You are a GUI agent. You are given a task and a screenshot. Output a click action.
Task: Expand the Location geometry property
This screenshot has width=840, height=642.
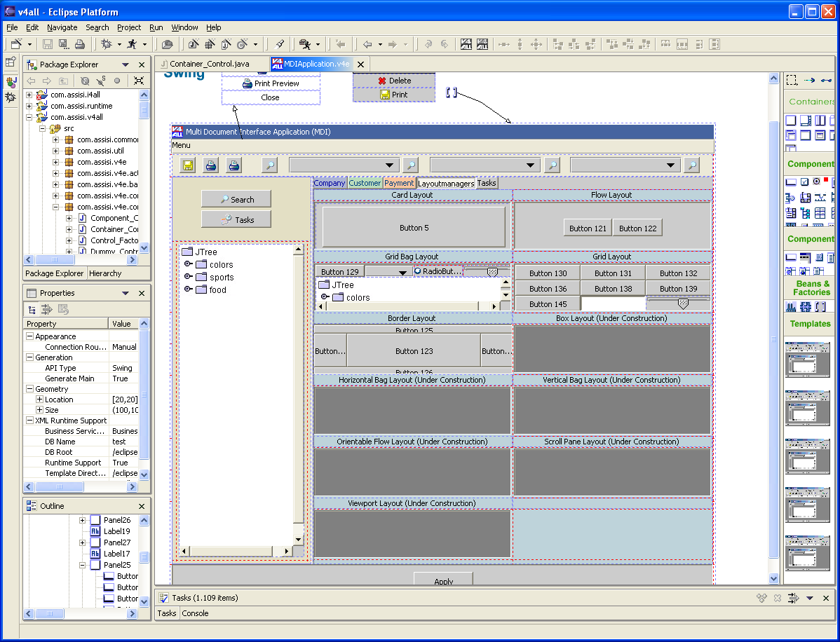39,399
